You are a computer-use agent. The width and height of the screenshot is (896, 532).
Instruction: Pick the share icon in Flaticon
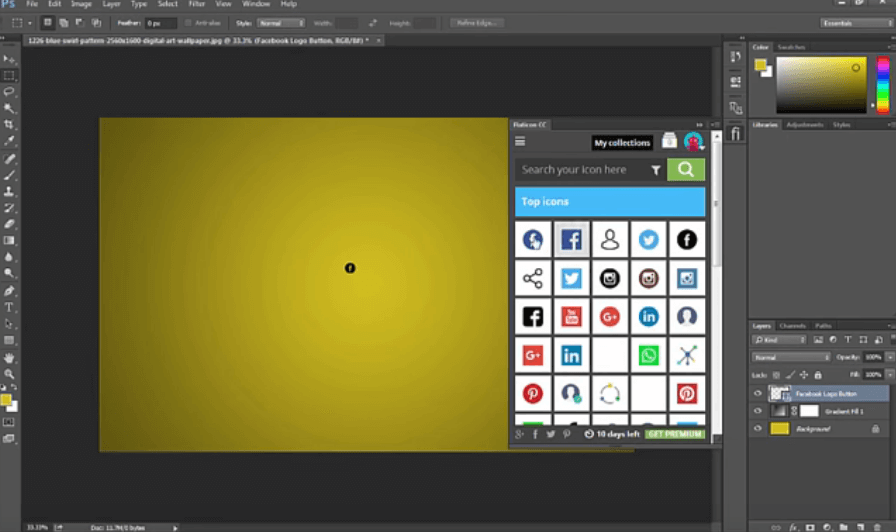(x=533, y=278)
